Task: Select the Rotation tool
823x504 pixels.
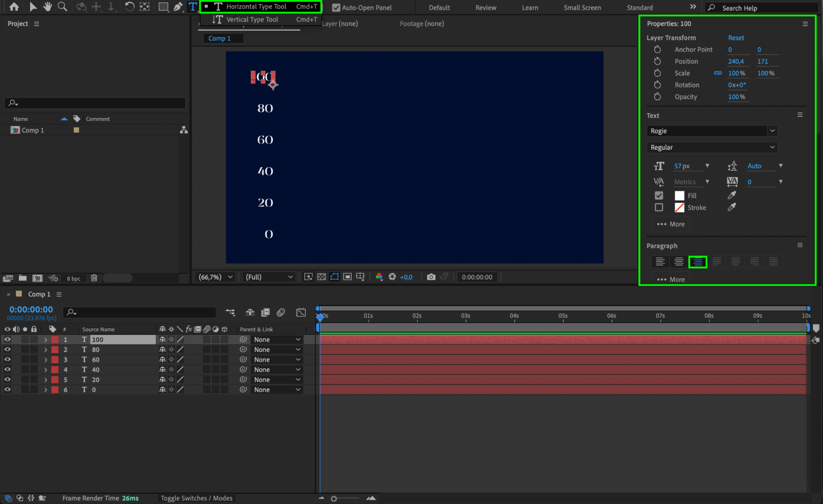Action: pos(129,7)
